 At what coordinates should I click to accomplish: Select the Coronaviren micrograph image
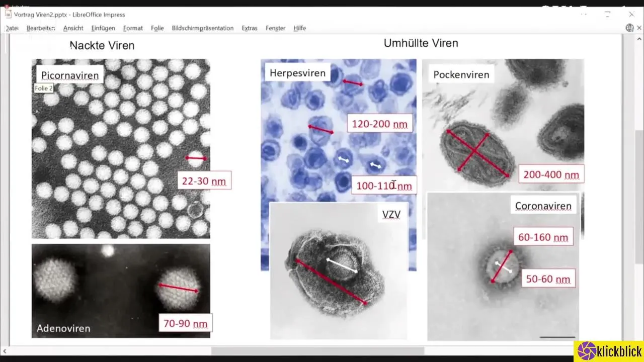(x=503, y=266)
